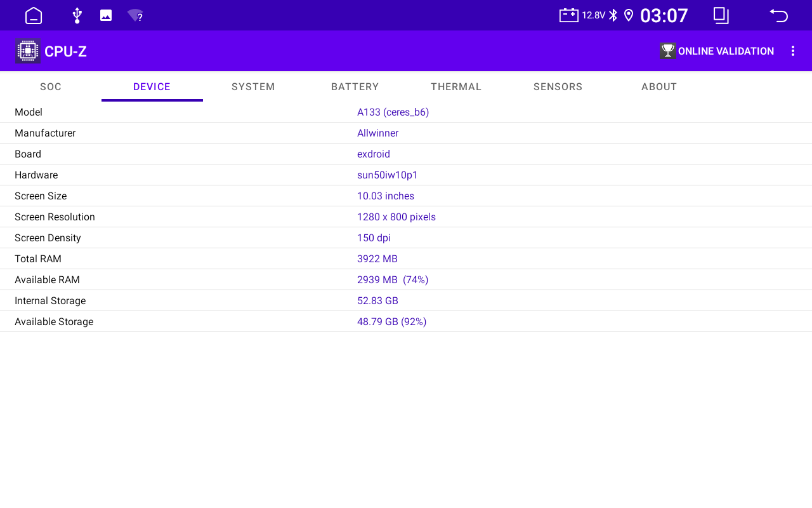Go to the Battery tab

click(x=355, y=87)
